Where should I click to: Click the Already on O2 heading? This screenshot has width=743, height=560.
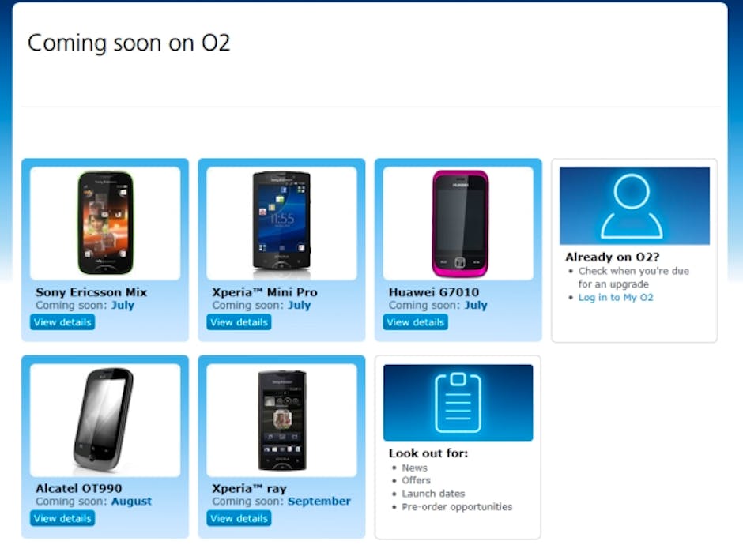tap(613, 257)
